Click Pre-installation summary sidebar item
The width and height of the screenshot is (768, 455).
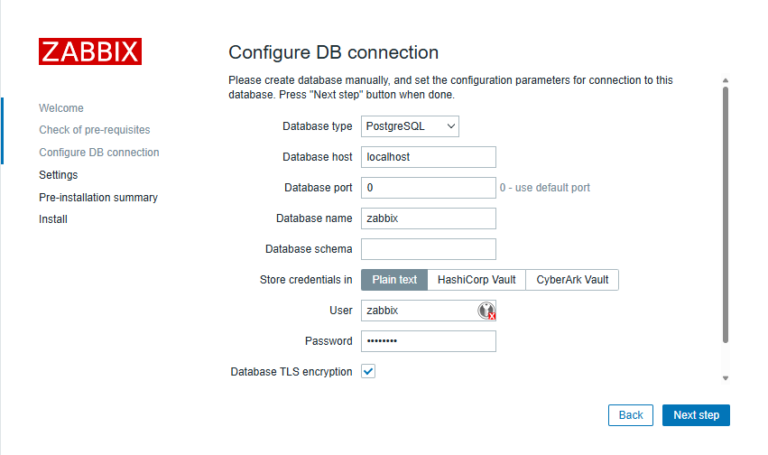(x=98, y=197)
